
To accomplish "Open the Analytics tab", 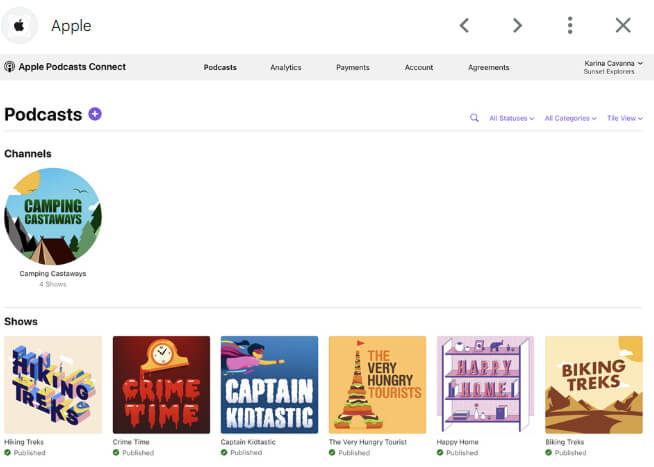I will 286,67.
